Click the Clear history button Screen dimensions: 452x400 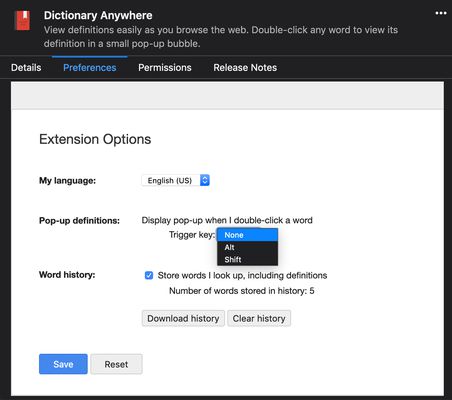(x=259, y=318)
